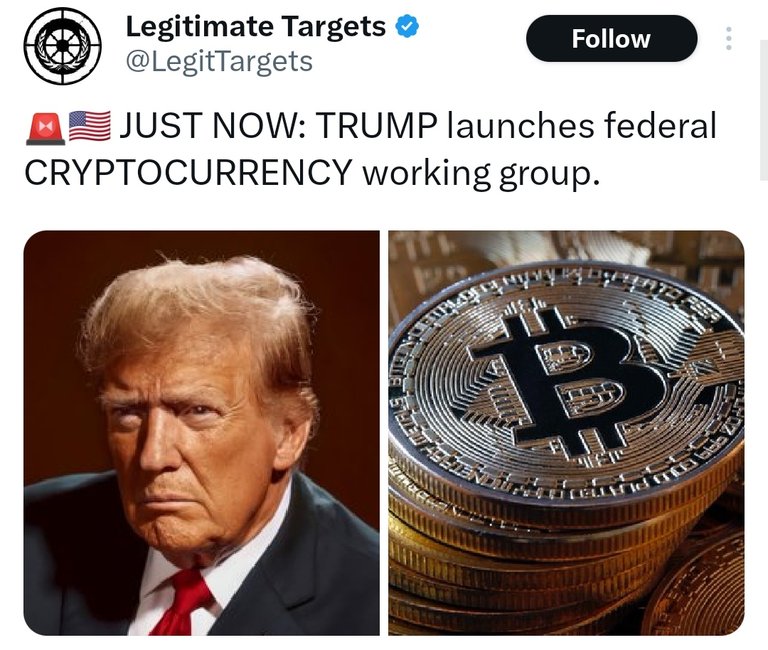This screenshot has height=650, width=768.
Task: Open the @LegitTargets handle link
Action: click(x=219, y=62)
